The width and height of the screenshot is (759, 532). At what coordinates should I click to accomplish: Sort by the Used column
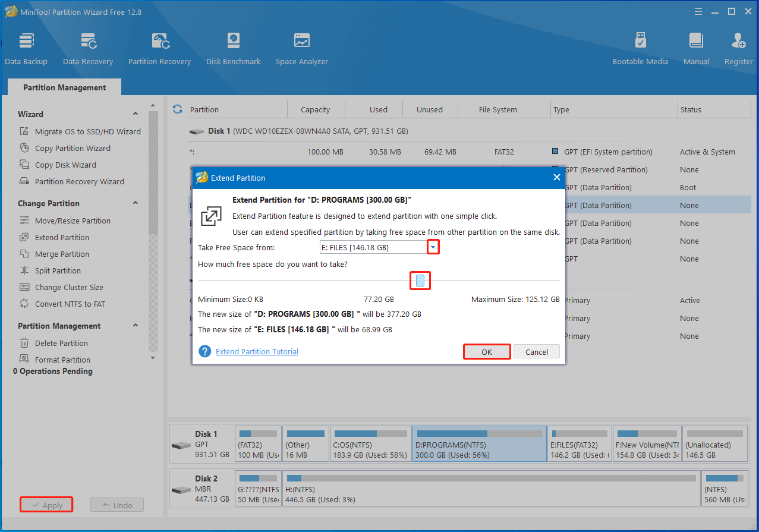(373, 109)
